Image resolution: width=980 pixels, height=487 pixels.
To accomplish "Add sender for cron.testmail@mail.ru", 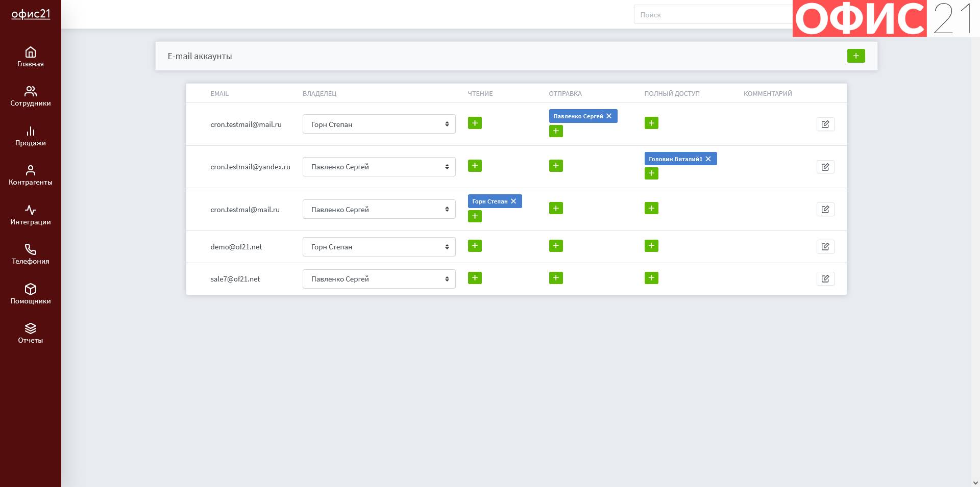I will click(556, 131).
